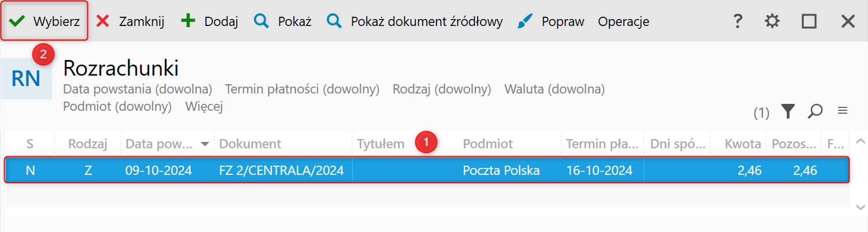Expand the Data powstania (dowolna) filter
The height and width of the screenshot is (232, 868).
pos(138,89)
